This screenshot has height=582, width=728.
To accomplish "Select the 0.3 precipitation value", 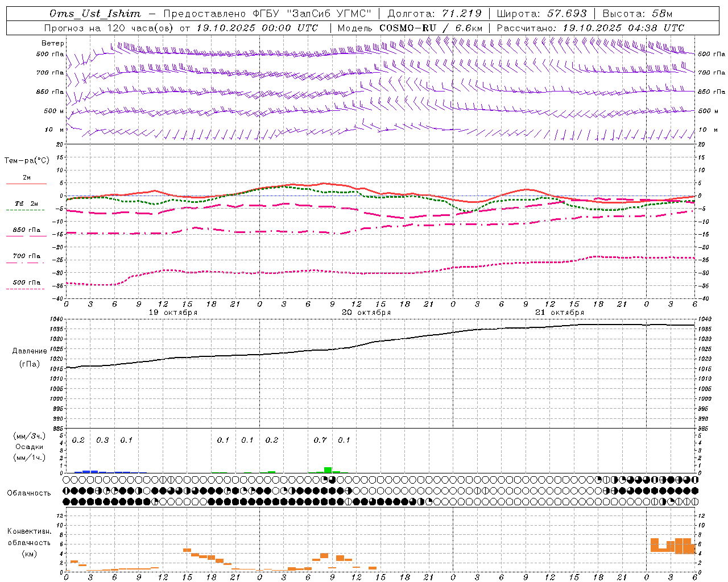I will (x=102, y=440).
